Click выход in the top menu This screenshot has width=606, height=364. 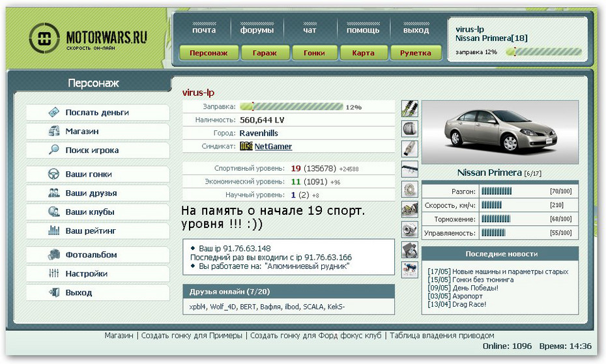click(x=416, y=30)
